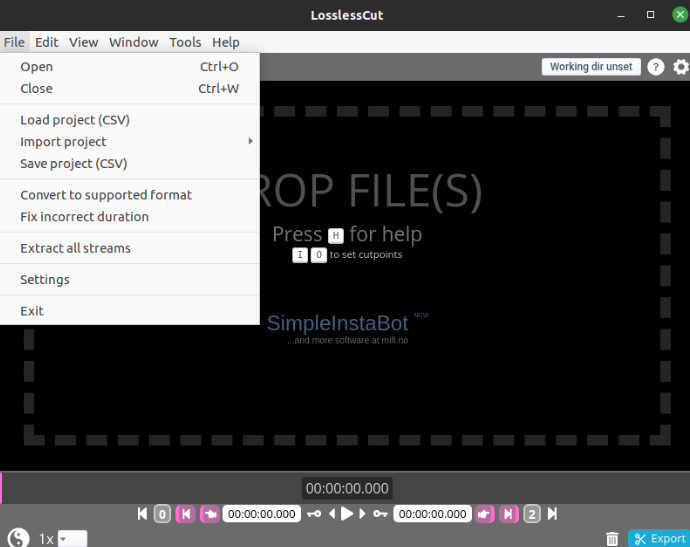690x547 pixels.
Task: Seek to previous keyframe
Action: (x=314, y=514)
